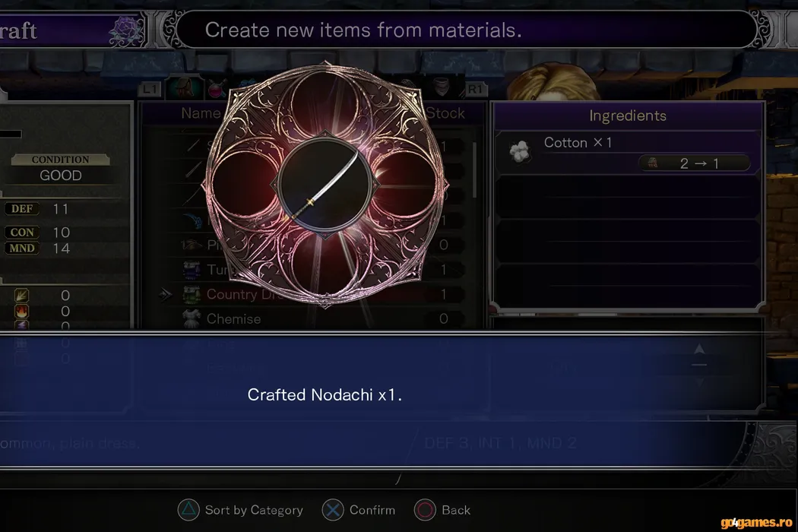Click Sort by Category label
The image size is (798, 532).
point(254,510)
